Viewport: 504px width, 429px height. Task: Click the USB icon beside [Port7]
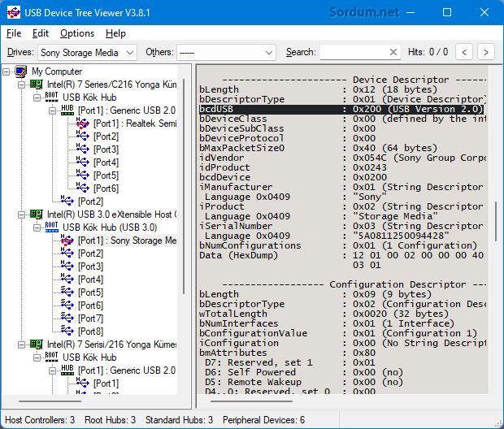tap(67, 318)
